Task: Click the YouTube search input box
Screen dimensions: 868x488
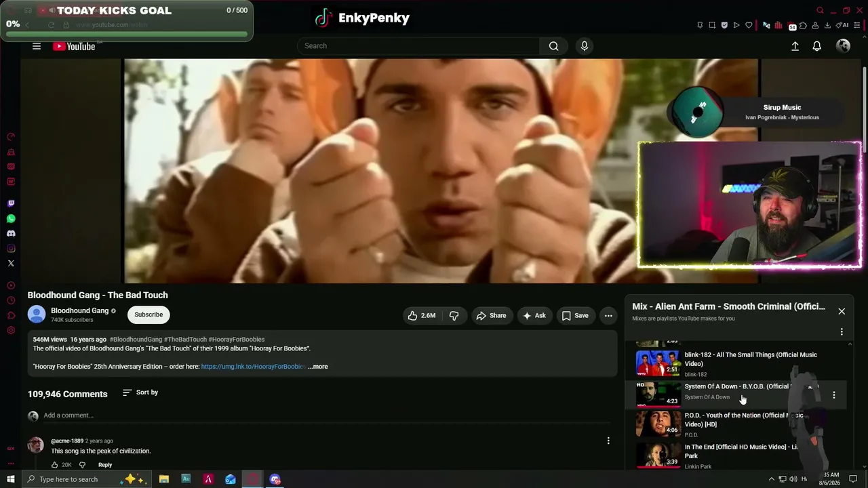Action: [419, 46]
